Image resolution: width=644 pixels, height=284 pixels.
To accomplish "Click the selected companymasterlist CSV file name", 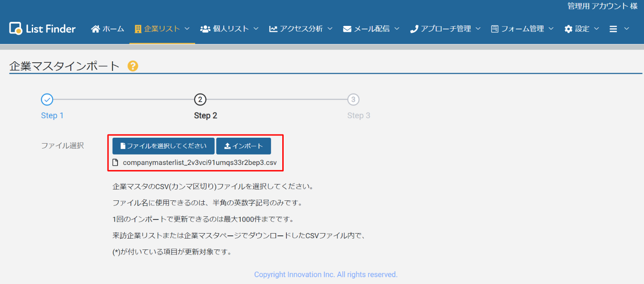I will (x=199, y=162).
